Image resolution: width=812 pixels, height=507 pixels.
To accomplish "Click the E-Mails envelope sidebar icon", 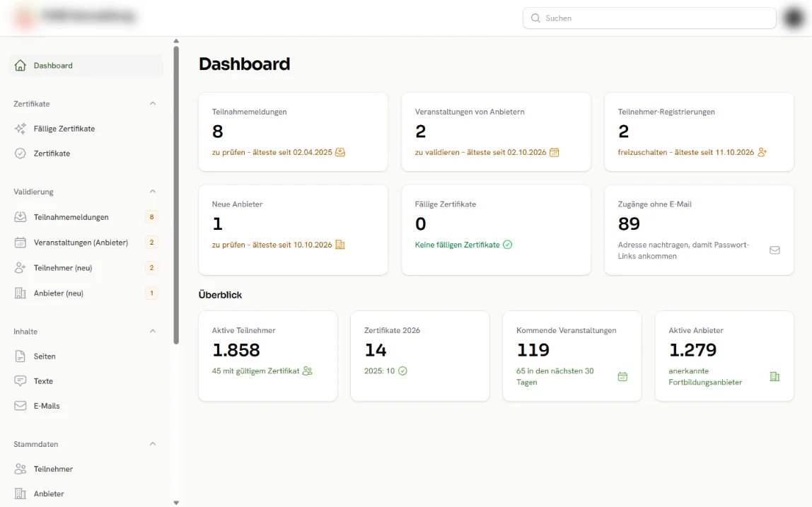I will (21, 406).
